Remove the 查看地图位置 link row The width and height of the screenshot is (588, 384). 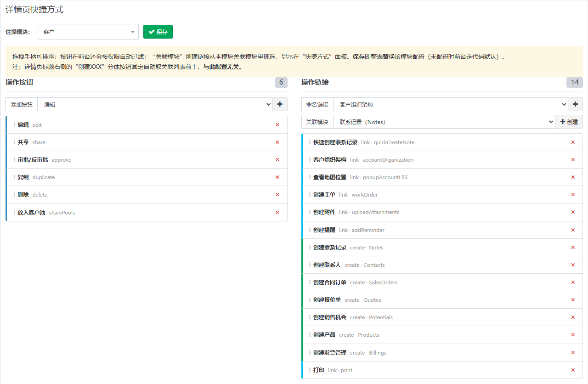tap(573, 177)
